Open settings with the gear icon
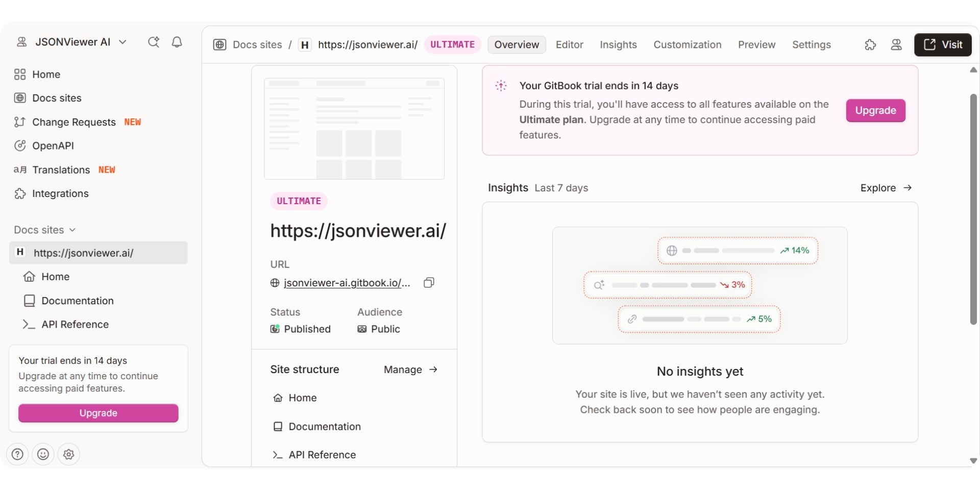 coord(68,454)
